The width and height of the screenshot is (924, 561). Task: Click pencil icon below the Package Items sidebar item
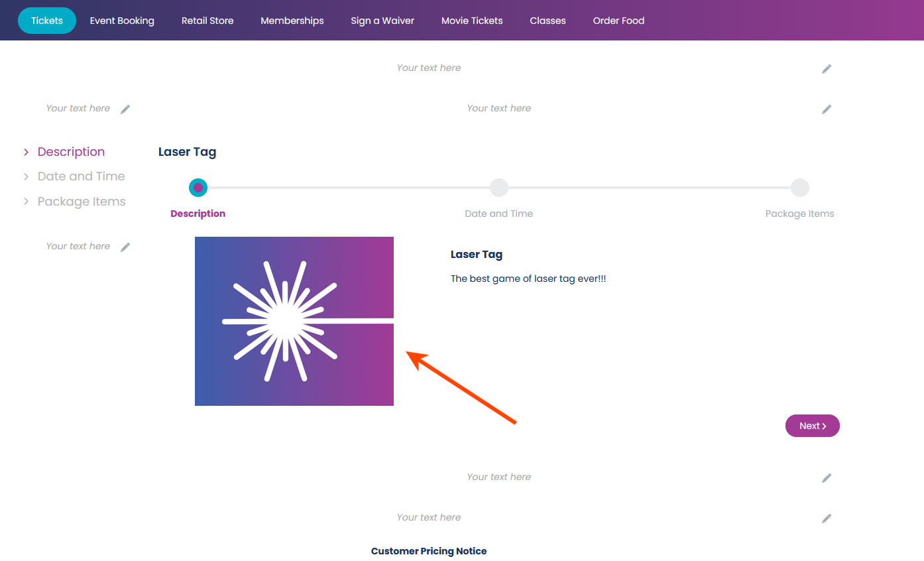click(x=125, y=247)
